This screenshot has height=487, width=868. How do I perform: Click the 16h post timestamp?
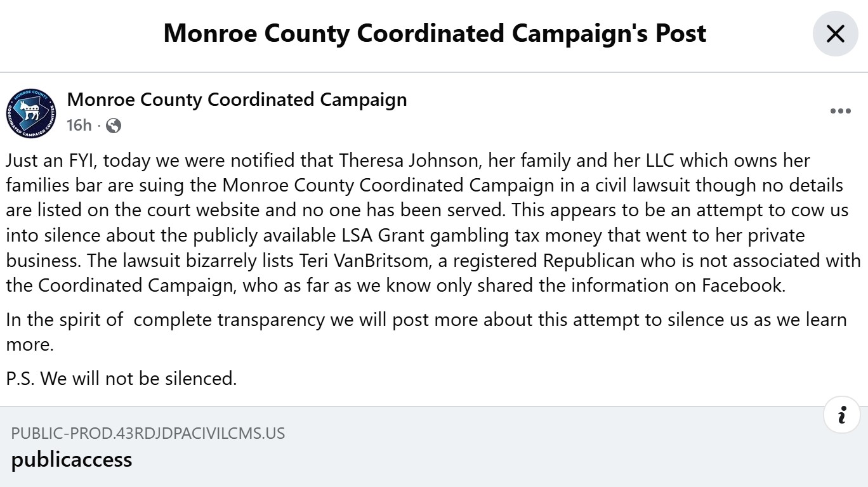point(79,126)
